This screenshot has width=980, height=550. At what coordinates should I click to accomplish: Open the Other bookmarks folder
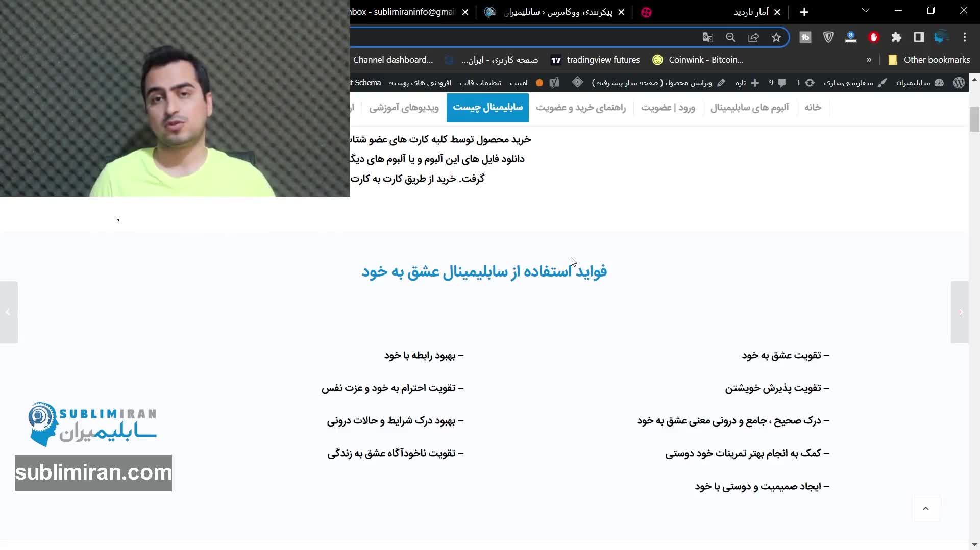(929, 60)
